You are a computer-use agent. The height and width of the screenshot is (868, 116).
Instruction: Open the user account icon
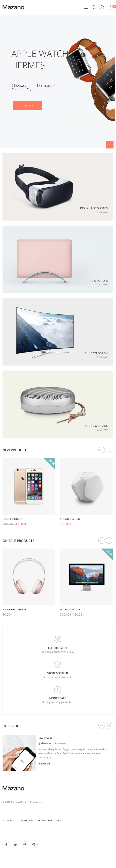[102, 7]
